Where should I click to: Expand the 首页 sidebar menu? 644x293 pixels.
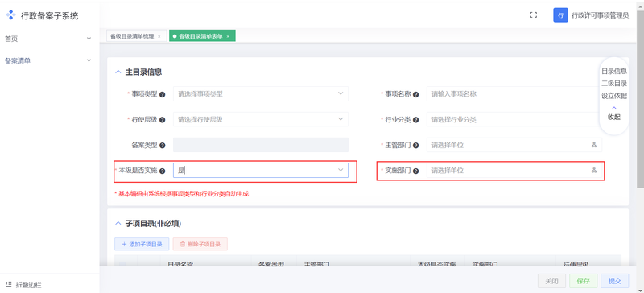[x=49, y=39]
